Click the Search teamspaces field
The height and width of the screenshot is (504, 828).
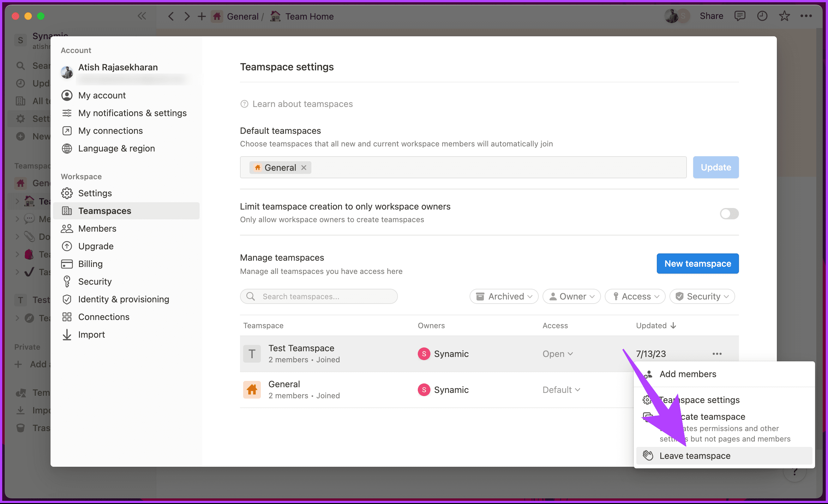click(319, 296)
